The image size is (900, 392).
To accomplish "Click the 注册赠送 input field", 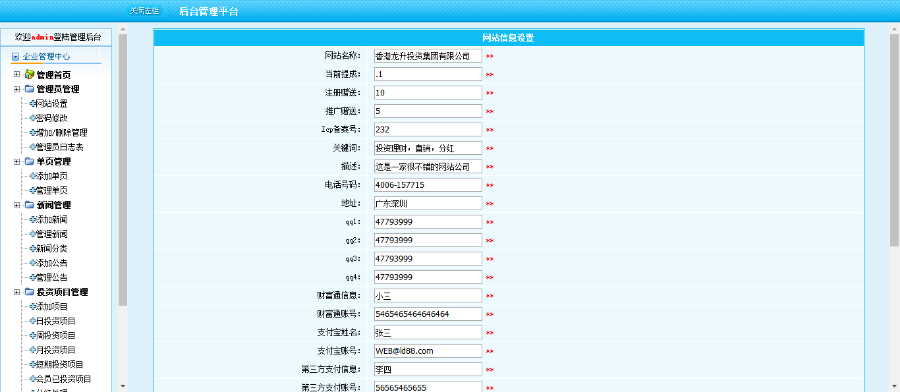I will pyautogui.click(x=428, y=92).
